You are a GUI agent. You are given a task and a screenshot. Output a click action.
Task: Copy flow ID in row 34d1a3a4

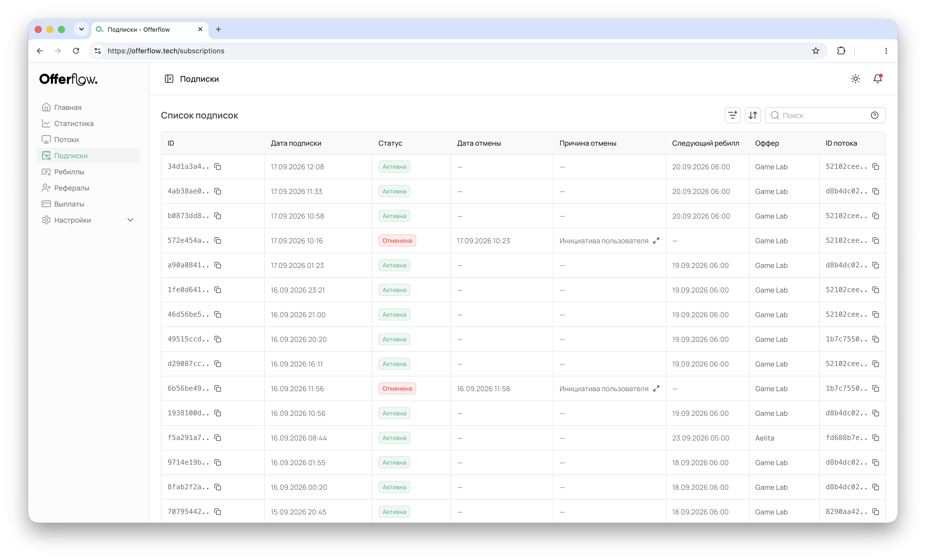[x=876, y=167]
